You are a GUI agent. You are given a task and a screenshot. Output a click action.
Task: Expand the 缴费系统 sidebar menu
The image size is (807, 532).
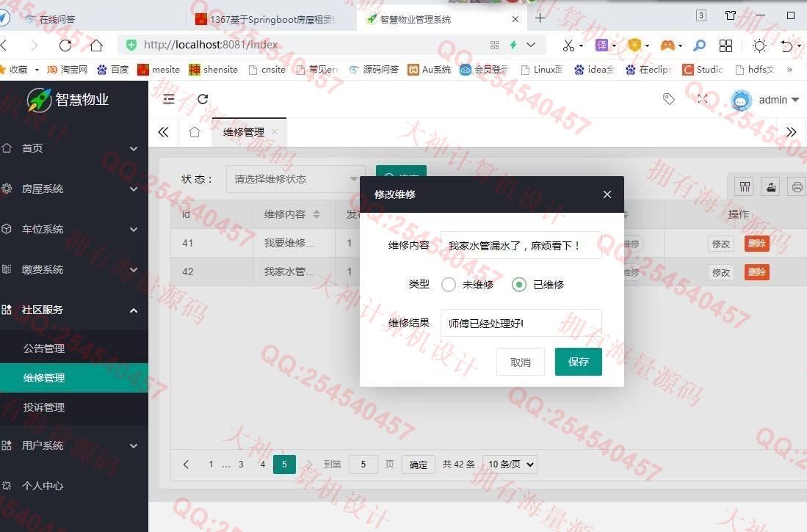click(x=74, y=269)
